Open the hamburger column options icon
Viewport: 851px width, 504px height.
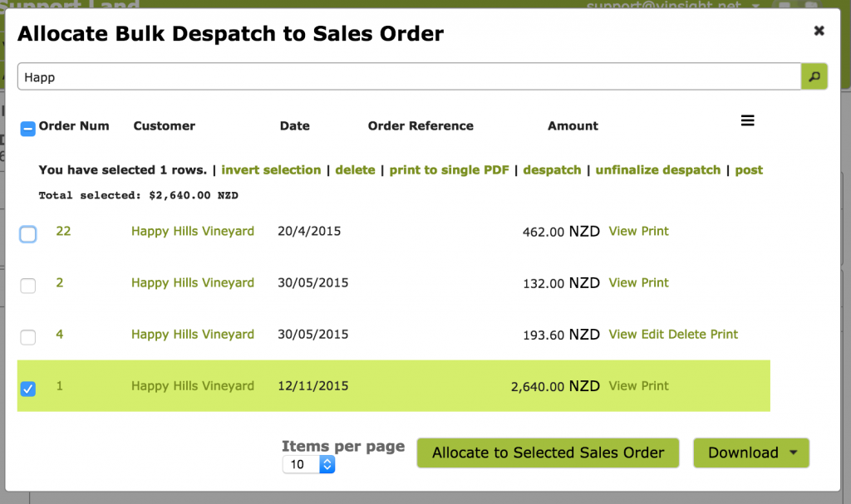747,120
